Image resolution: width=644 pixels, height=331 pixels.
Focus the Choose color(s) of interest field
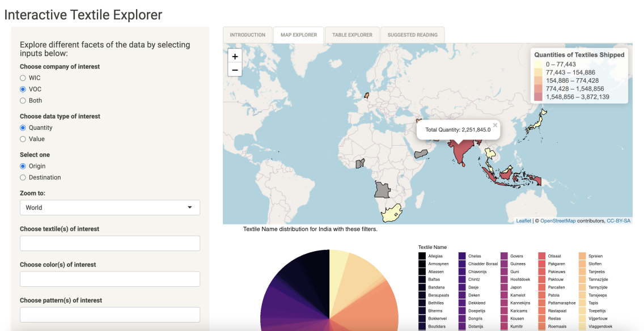point(109,279)
